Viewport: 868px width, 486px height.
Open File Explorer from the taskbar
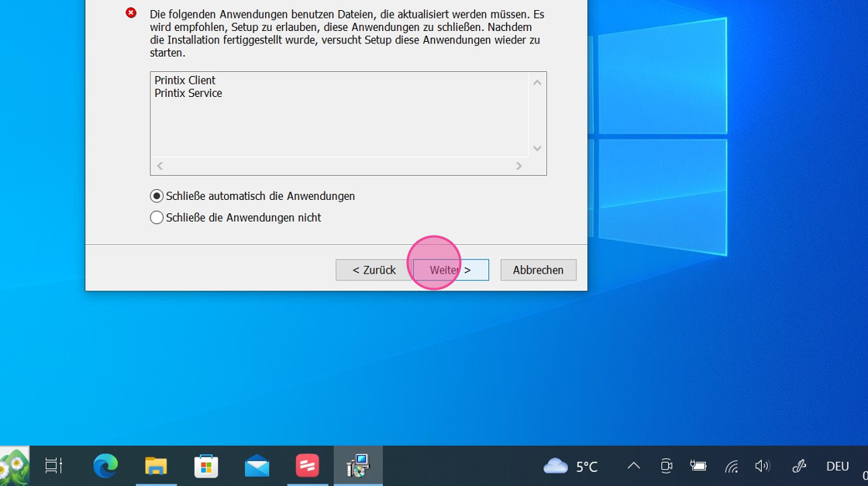[x=156, y=466]
